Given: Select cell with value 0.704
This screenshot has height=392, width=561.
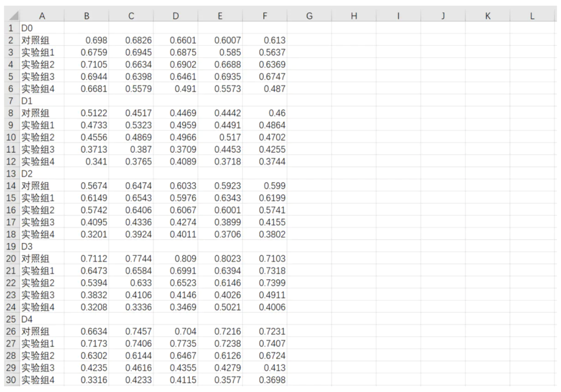Looking at the screenshot, I should tap(176, 331).
